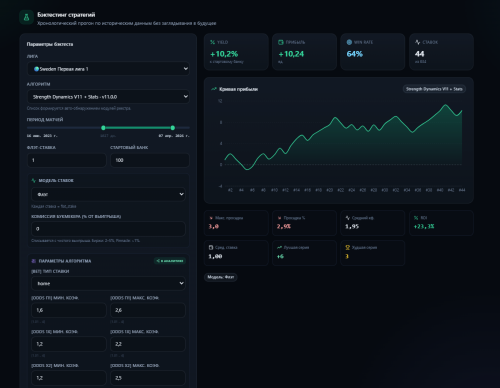The width and height of the screenshot is (500, 388).
Task: Click the bets count pulse icon
Action: coord(418,42)
